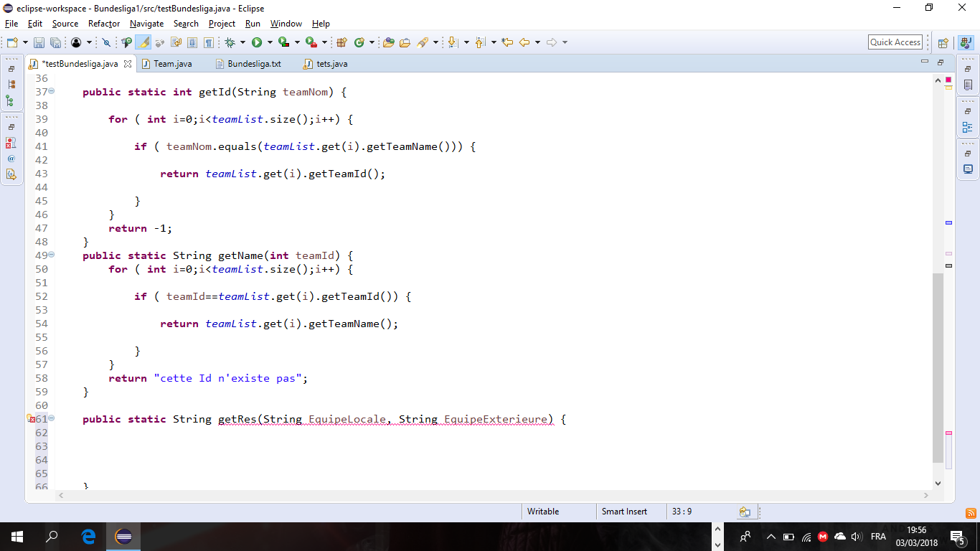980x551 pixels.
Task: Click Run External Tools icon
Action: [x=311, y=42]
